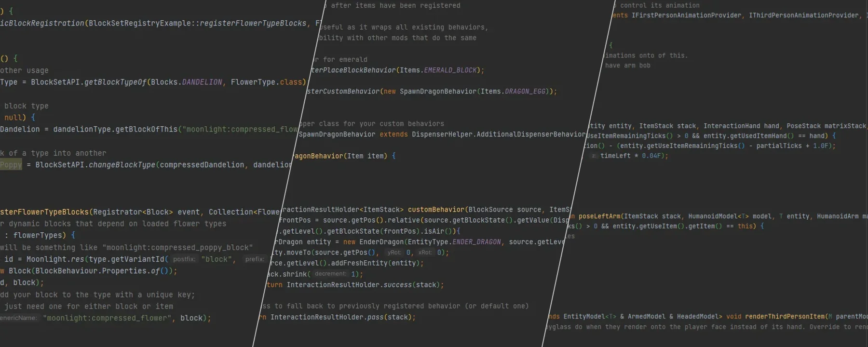Select "k of a type into another" comment

tap(53, 153)
